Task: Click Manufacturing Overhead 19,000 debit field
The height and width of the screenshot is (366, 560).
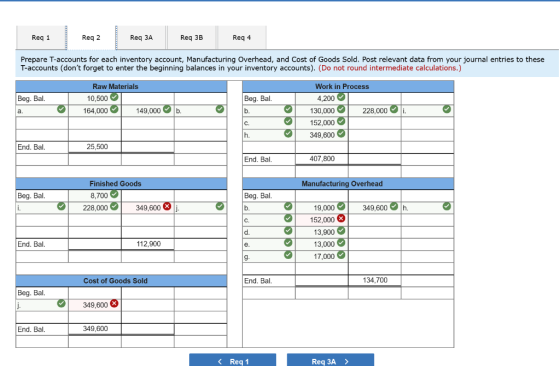Action: (x=322, y=207)
